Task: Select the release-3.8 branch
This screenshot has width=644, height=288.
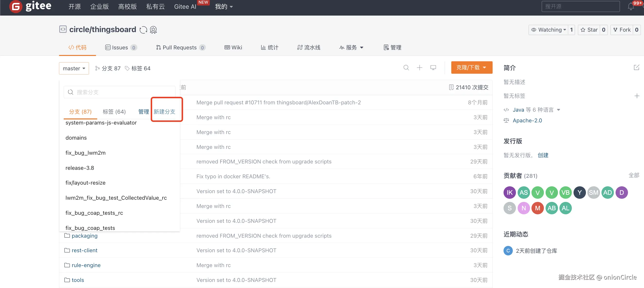Action: [x=80, y=168]
